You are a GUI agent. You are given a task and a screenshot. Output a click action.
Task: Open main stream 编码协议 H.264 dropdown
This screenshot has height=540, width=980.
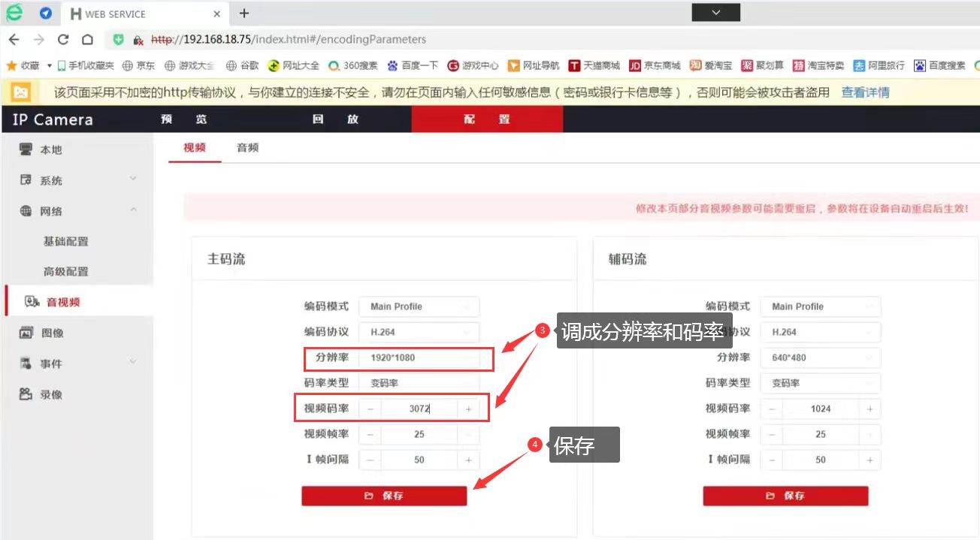coord(419,332)
